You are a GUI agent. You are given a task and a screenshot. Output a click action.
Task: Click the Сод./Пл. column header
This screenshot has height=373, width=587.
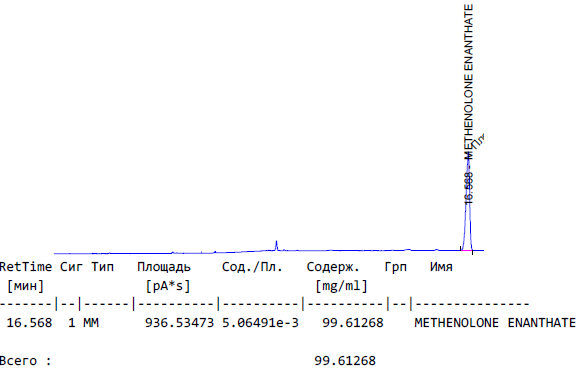click(x=252, y=267)
